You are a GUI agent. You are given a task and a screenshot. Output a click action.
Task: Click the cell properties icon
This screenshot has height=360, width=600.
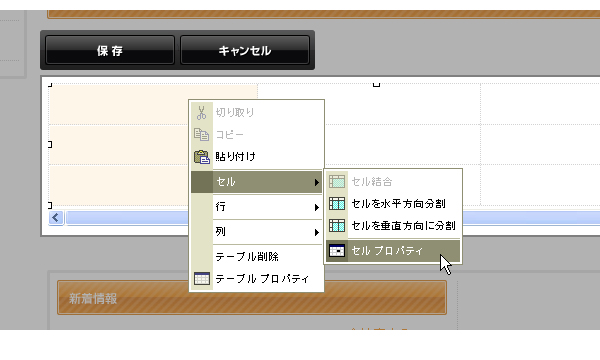[337, 251]
